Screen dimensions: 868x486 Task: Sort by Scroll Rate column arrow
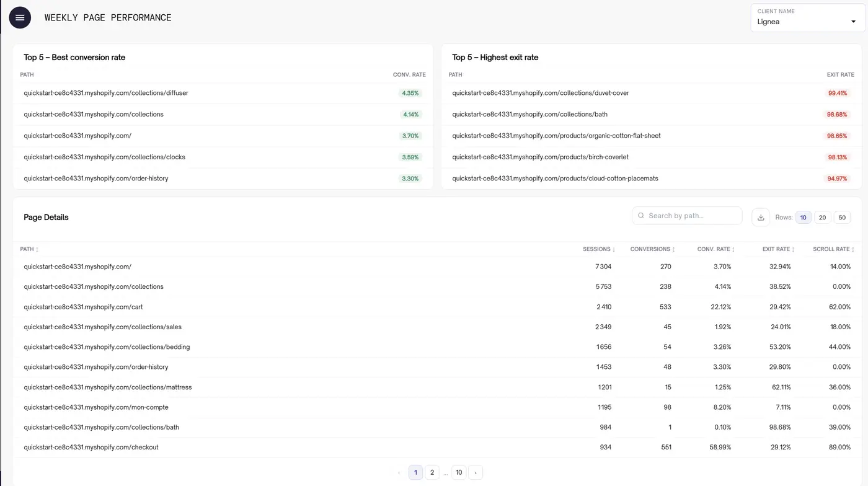[853, 250]
